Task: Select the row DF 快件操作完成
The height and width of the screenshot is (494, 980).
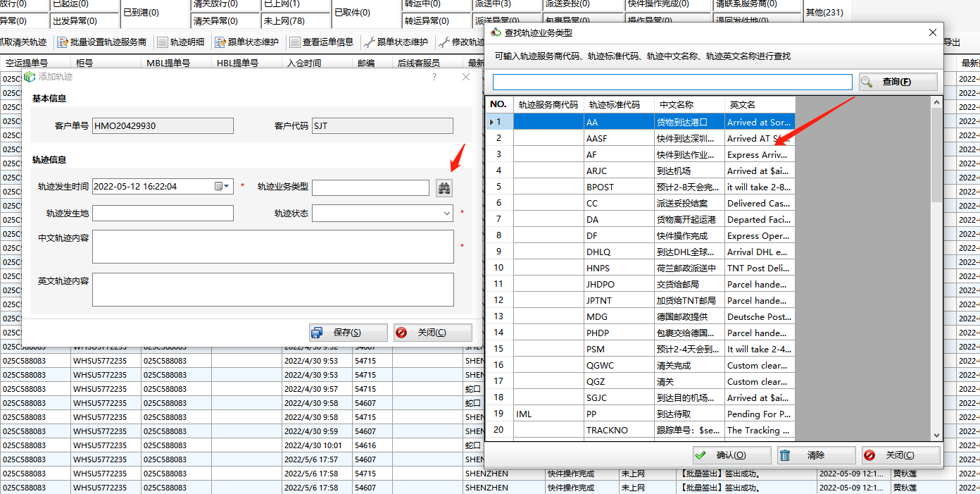Action: (641, 235)
